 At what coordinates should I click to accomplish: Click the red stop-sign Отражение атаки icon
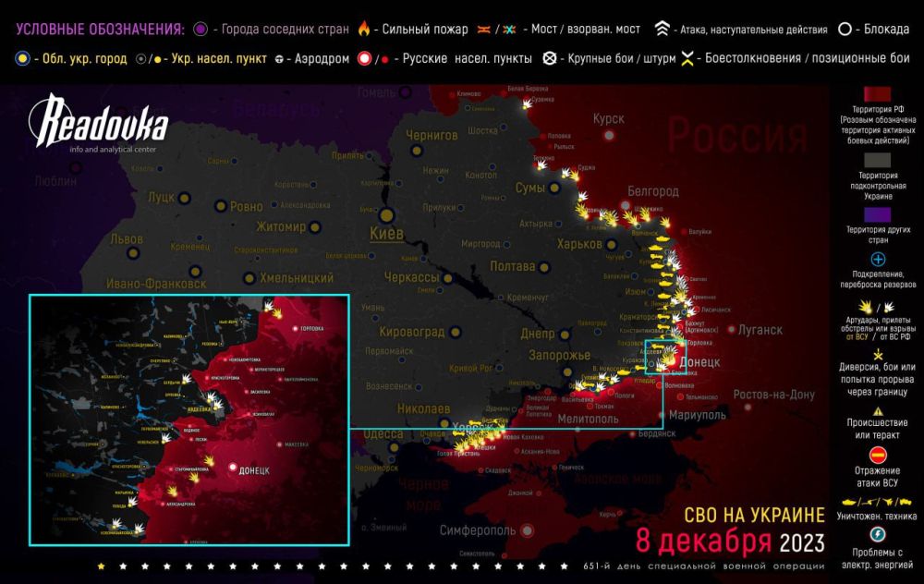(877, 453)
